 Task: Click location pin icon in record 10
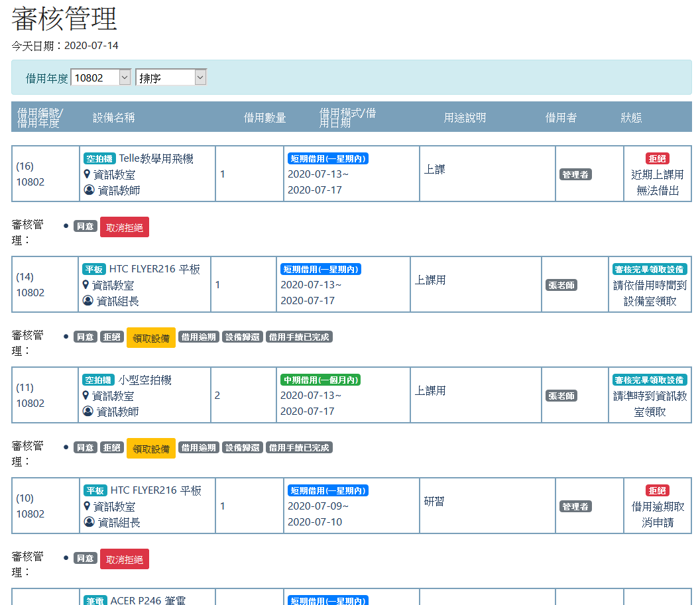pyautogui.click(x=87, y=506)
